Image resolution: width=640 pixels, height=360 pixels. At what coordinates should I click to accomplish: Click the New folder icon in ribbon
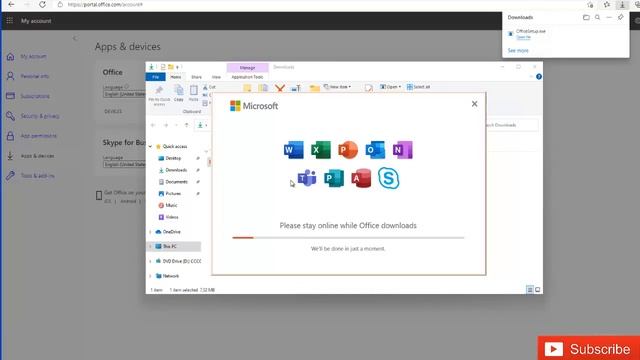(314, 88)
